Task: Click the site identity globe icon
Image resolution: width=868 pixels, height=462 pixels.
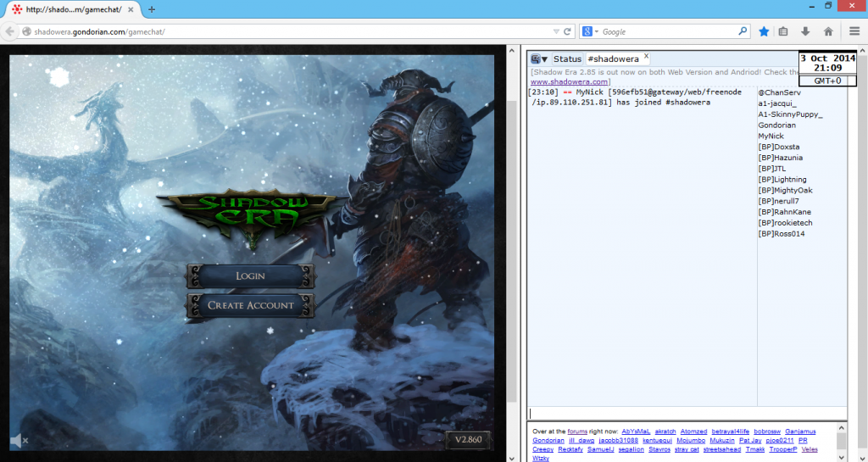Action: (26, 31)
